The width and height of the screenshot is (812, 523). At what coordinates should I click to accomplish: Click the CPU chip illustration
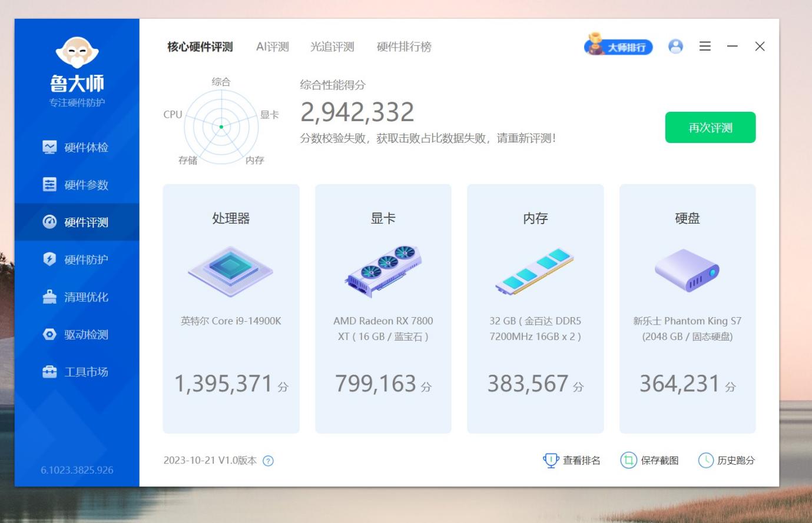click(x=231, y=271)
